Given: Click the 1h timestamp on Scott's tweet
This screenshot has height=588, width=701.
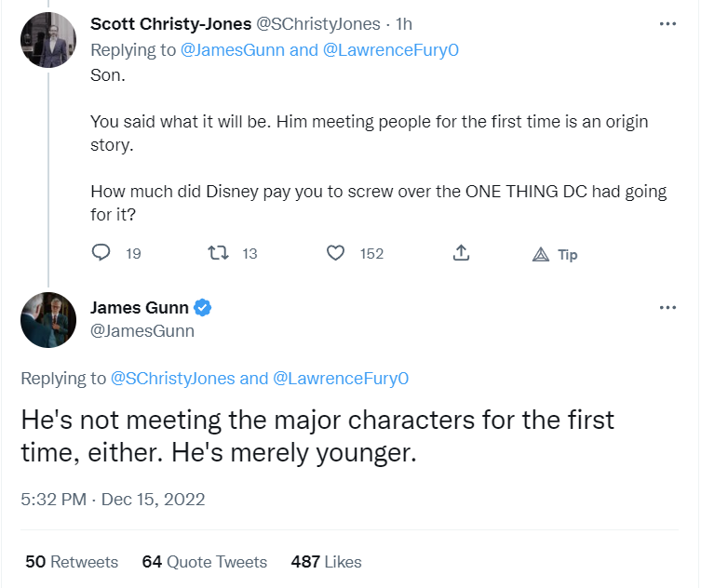Looking at the screenshot, I should click(x=405, y=24).
